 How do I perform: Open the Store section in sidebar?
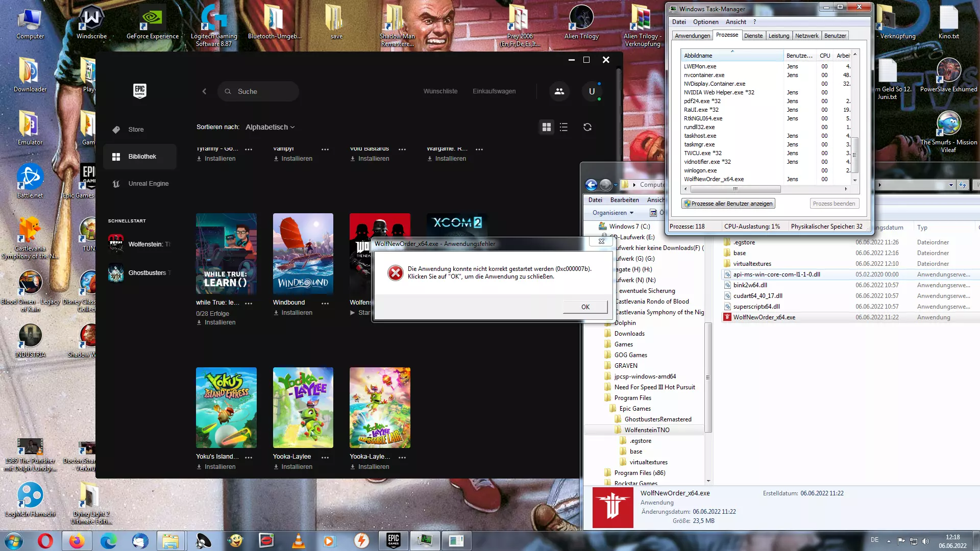click(x=139, y=130)
